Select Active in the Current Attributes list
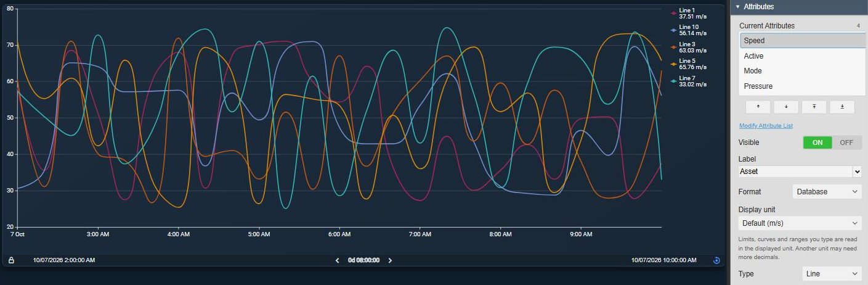 coord(803,56)
